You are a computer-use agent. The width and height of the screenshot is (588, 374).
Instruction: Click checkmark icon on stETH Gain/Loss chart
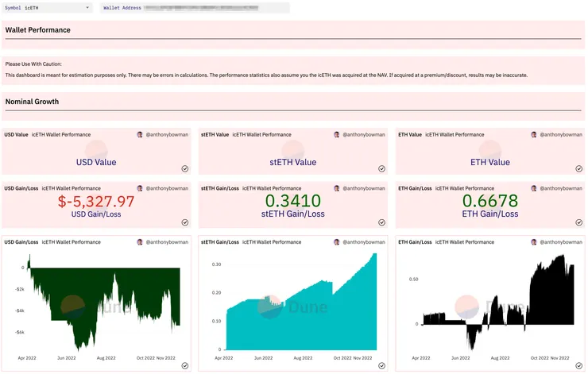coord(381,366)
